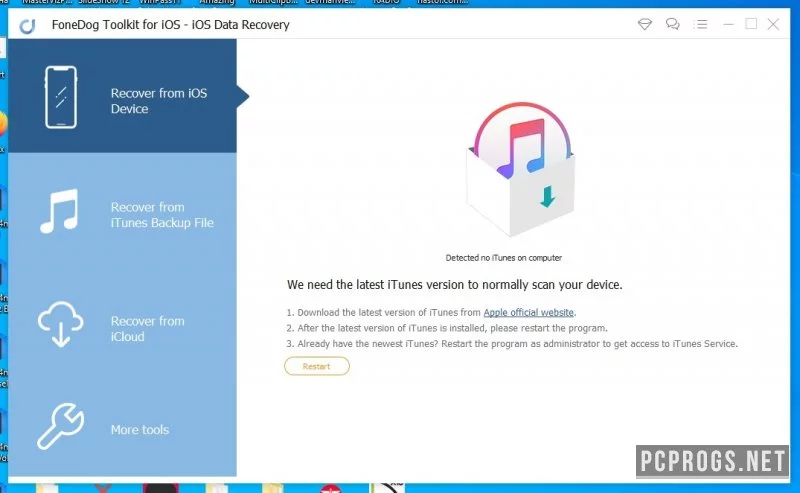Click the phone device icon
Screen dimensions: 800x493
[x=61, y=97]
